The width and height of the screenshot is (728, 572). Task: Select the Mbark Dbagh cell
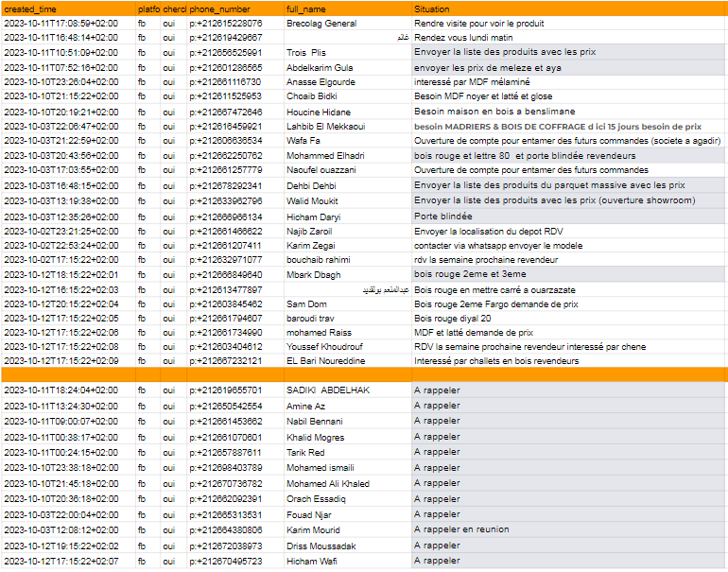pyautogui.click(x=348, y=275)
